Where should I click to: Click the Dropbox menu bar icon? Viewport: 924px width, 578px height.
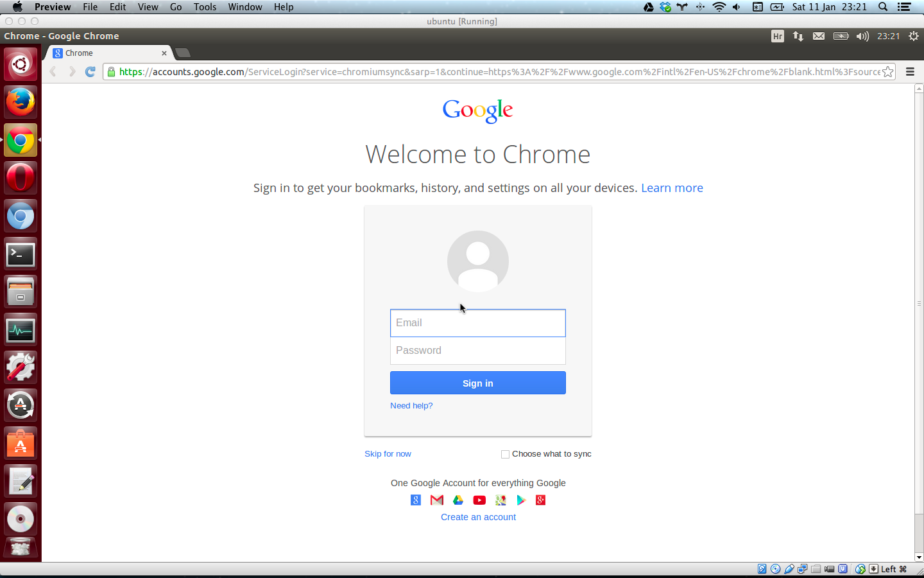[665, 7]
